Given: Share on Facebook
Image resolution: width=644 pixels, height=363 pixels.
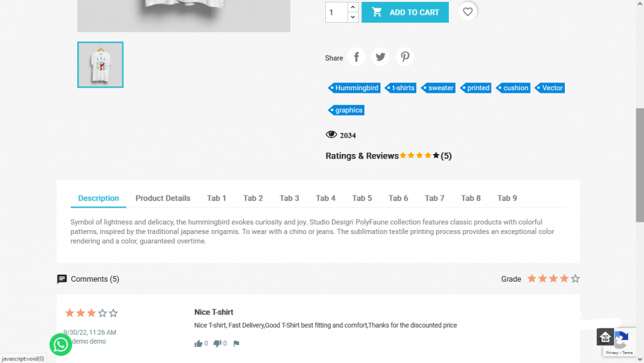Looking at the screenshot, I should coord(356,57).
